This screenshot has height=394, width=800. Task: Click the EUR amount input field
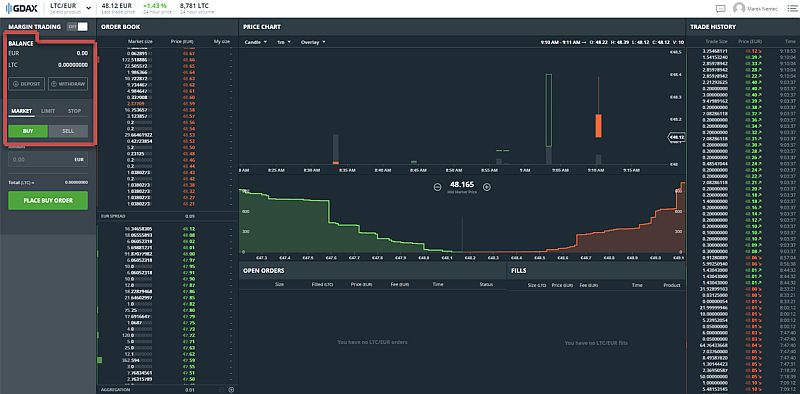point(48,159)
